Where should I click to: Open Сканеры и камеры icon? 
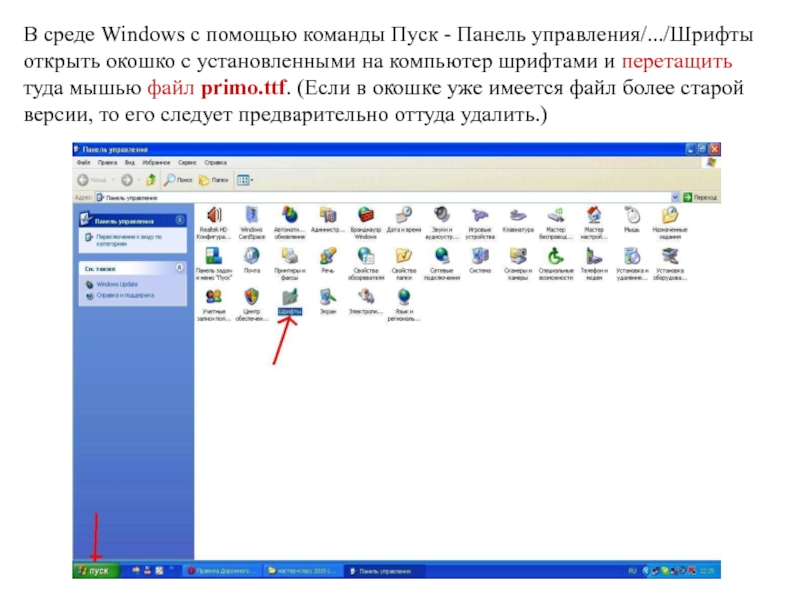[518, 264]
